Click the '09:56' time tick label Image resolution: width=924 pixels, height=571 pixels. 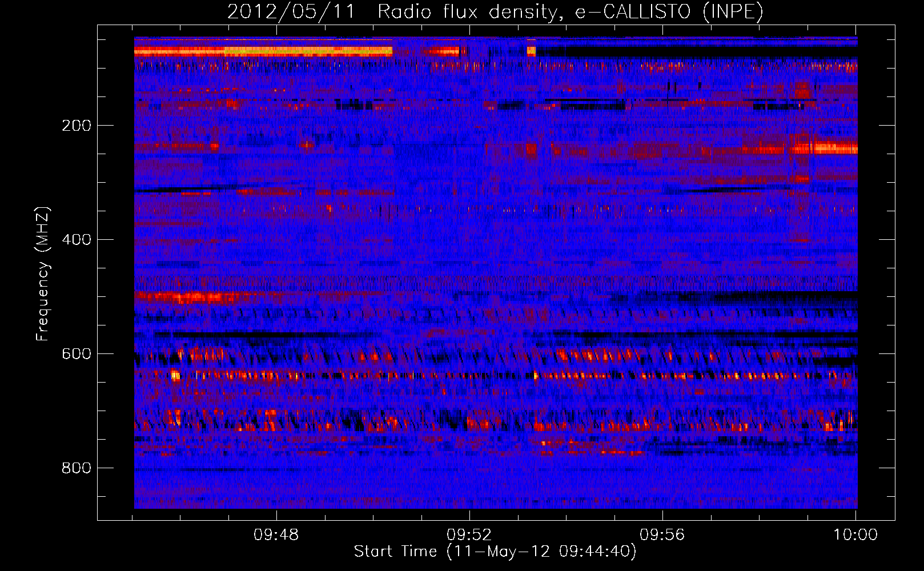662,535
